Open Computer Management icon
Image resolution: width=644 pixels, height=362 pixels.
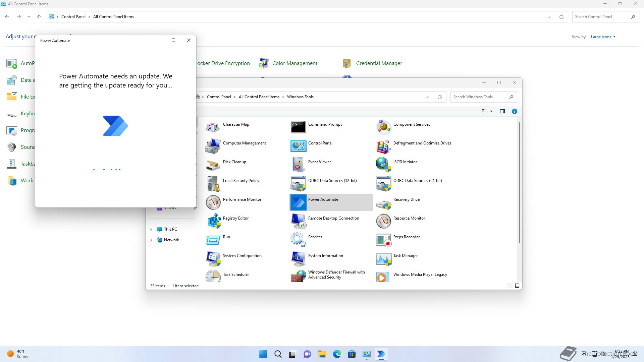213,146
